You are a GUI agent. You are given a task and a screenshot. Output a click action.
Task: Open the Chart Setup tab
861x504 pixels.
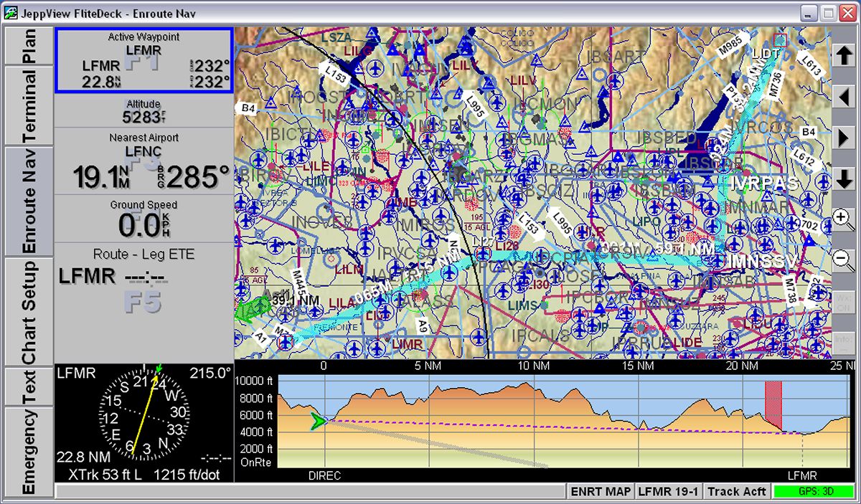coord(29,312)
